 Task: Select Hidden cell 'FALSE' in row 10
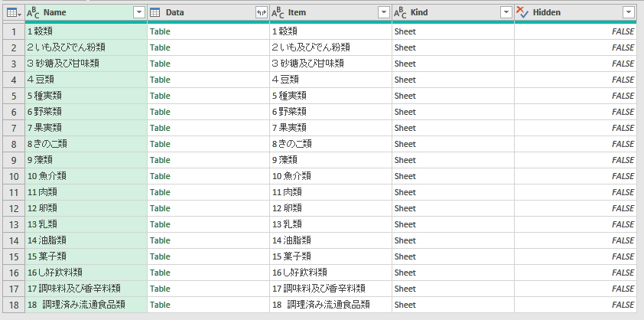coord(575,176)
